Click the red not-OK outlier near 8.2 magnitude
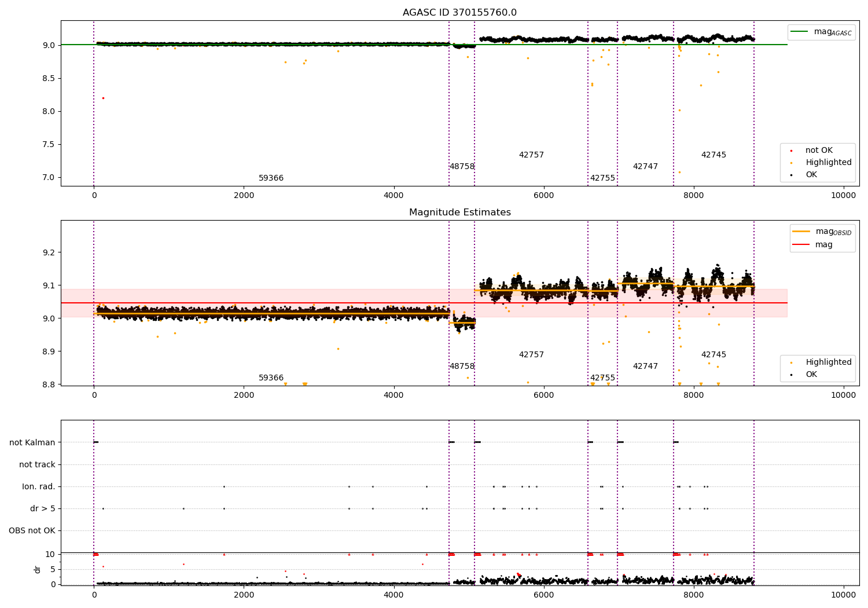Image resolution: width=868 pixels, height=608 pixels. coord(103,98)
